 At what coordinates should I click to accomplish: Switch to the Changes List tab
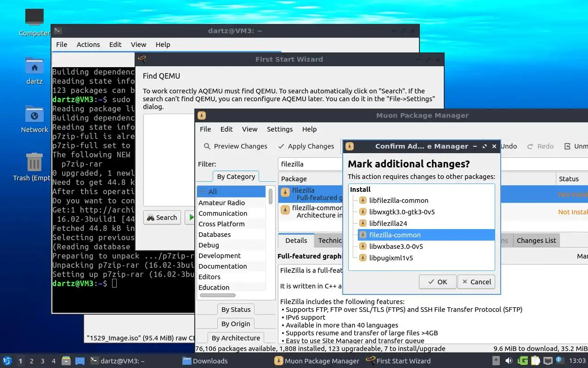(536, 241)
